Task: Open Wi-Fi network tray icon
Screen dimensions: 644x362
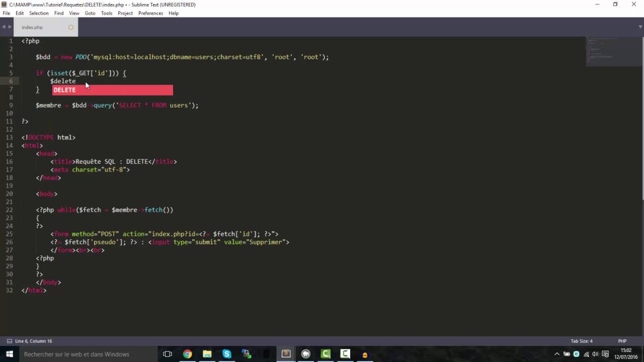Action: [586, 354]
